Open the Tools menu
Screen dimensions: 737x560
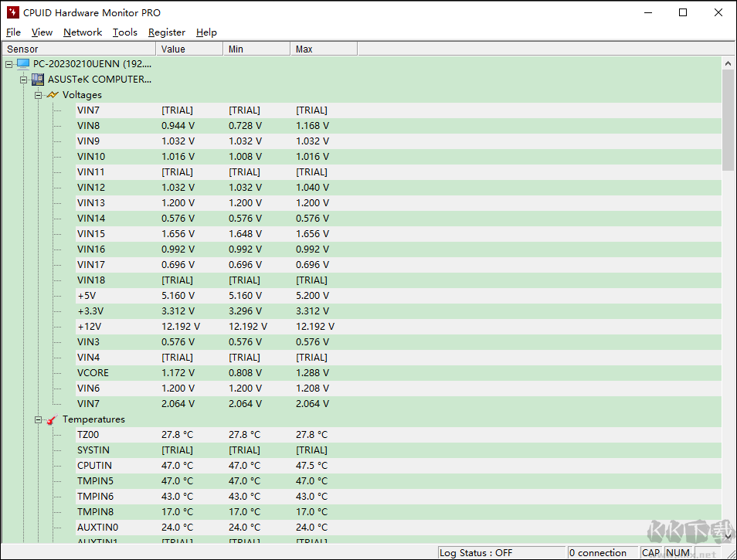124,32
